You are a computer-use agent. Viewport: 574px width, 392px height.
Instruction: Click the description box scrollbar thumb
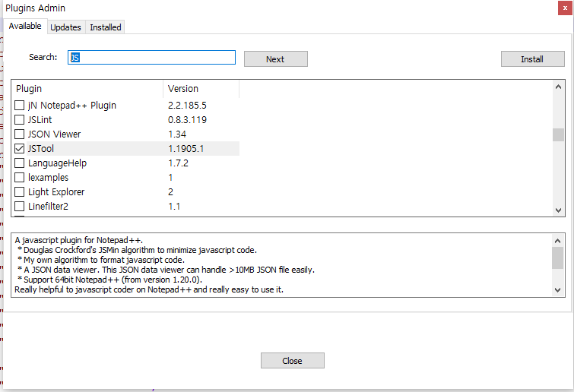[x=557, y=258]
